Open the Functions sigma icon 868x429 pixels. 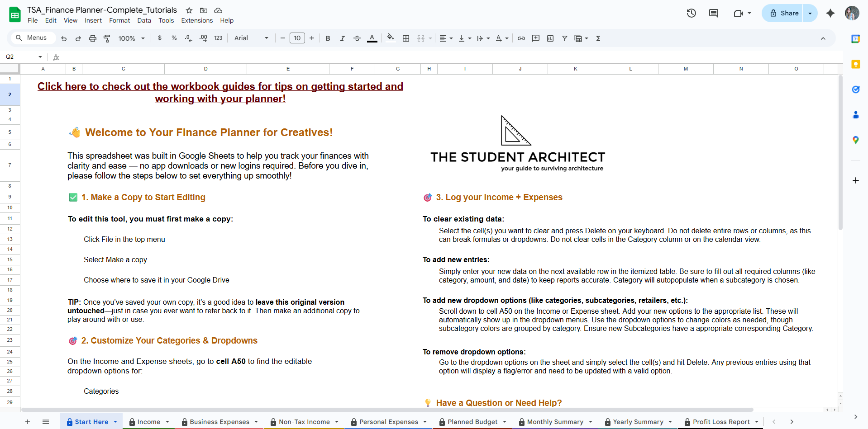[598, 38]
